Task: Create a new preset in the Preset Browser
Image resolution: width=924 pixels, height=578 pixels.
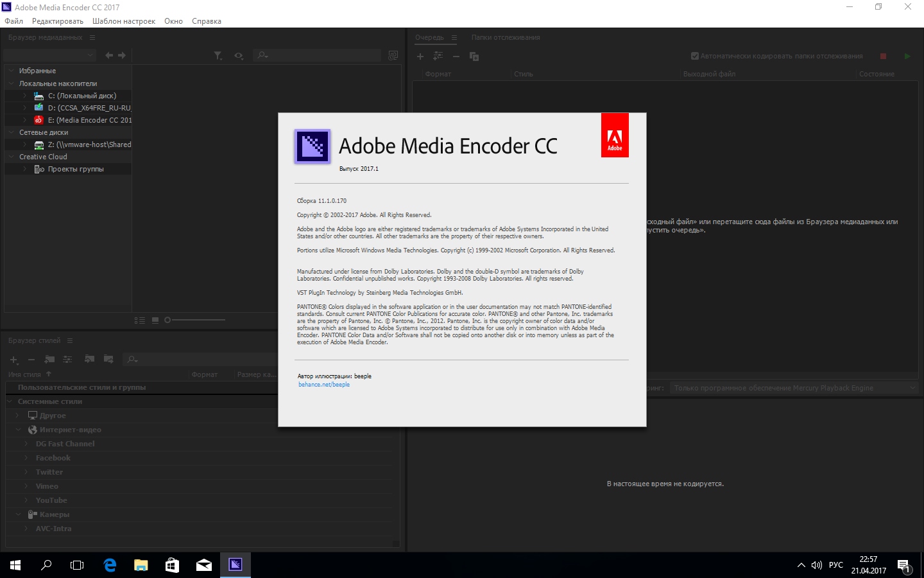Action: pyautogui.click(x=13, y=360)
